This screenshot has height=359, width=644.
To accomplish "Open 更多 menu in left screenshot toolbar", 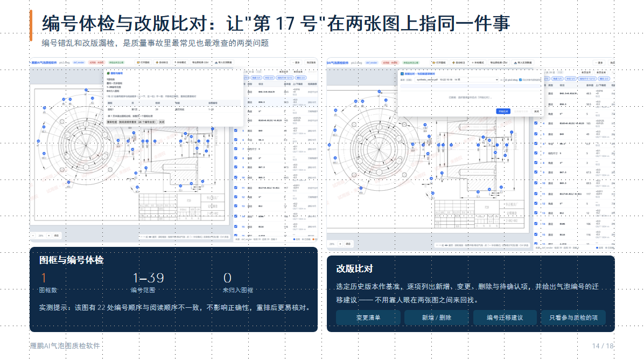I will pyautogui.click(x=296, y=63).
